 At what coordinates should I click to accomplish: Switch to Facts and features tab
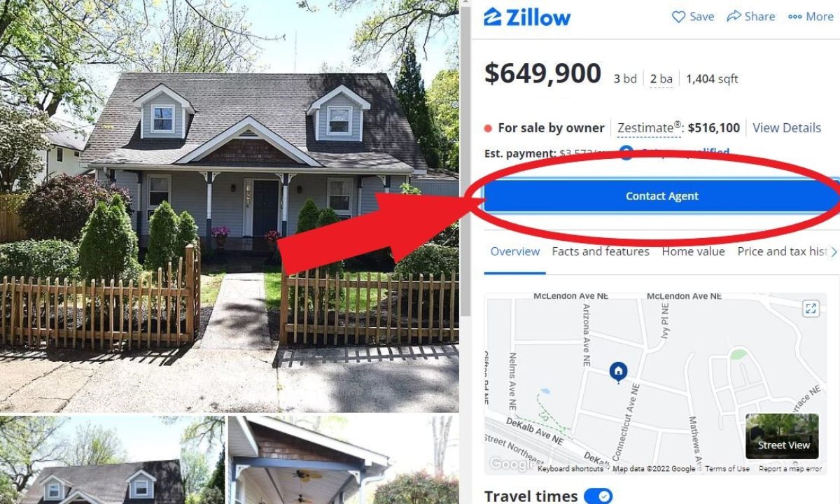pos(601,251)
